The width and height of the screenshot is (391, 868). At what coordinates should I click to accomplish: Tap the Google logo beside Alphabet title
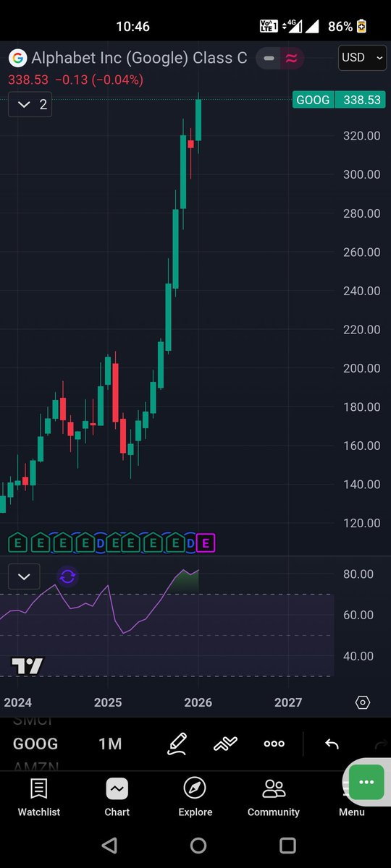17,58
